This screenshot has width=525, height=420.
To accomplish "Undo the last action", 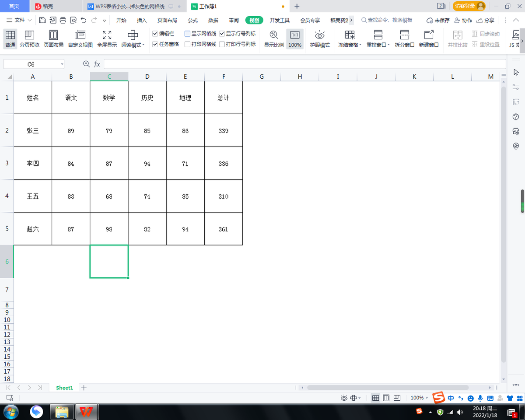I will [x=84, y=20].
